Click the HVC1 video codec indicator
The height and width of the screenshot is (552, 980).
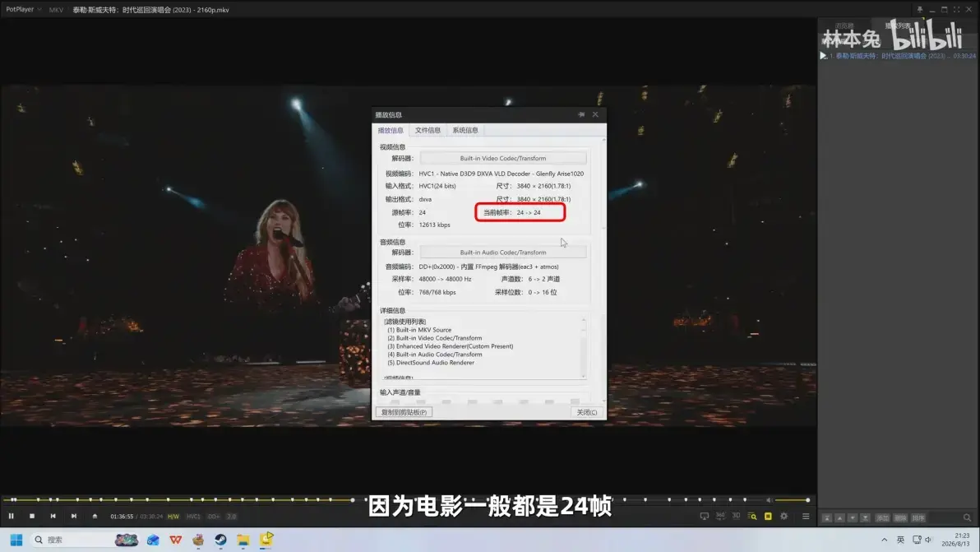[193, 517]
